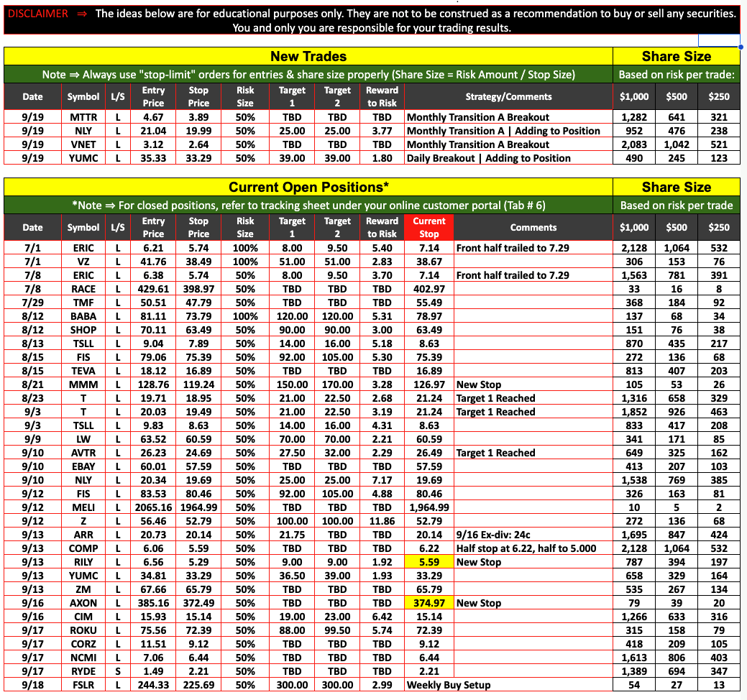The height and width of the screenshot is (700, 747).
Task: Click the red Current Stop column header
Action: [429, 227]
